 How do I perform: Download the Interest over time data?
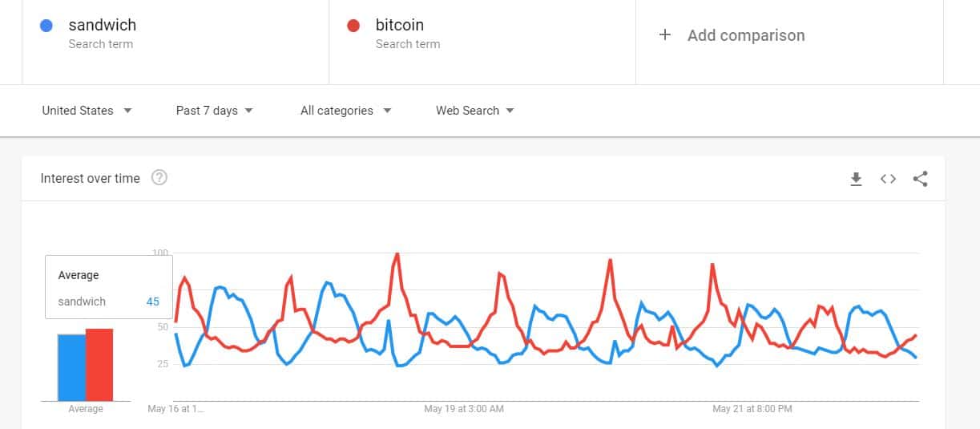tap(856, 179)
